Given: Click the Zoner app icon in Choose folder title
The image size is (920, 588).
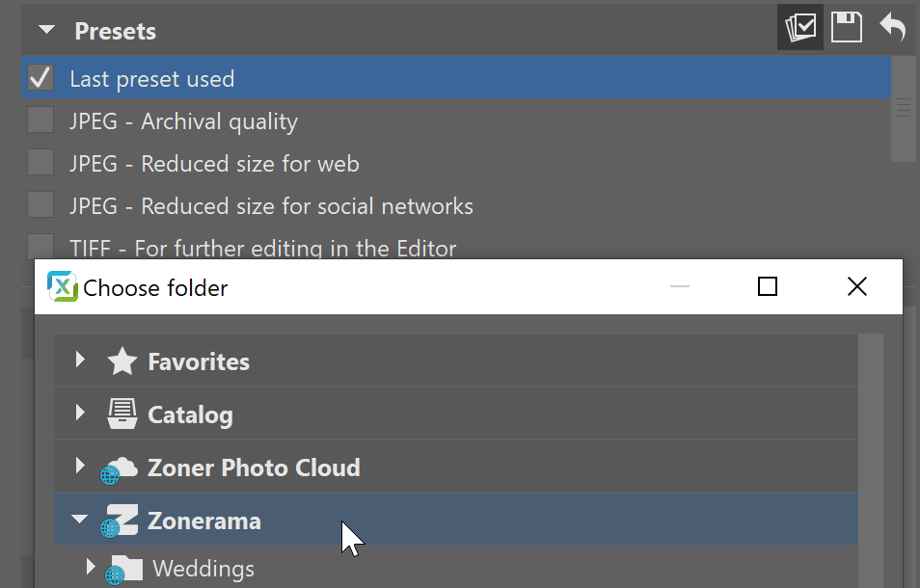Looking at the screenshot, I should [62, 286].
